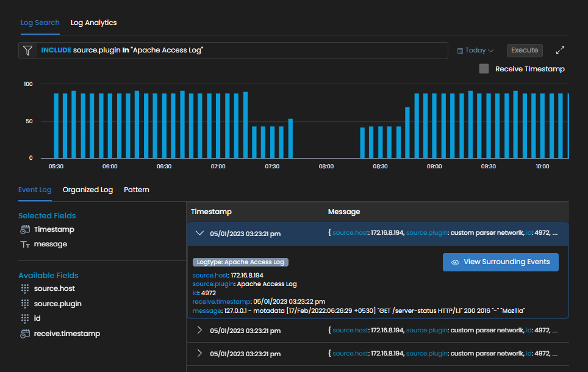This screenshot has height=372, width=588.
Task: Click the grid icon next to source.plugin field
Action: pyautogui.click(x=25, y=304)
